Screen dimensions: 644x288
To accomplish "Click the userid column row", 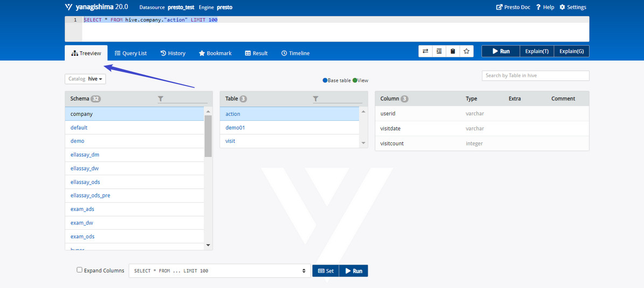I will [x=482, y=113].
